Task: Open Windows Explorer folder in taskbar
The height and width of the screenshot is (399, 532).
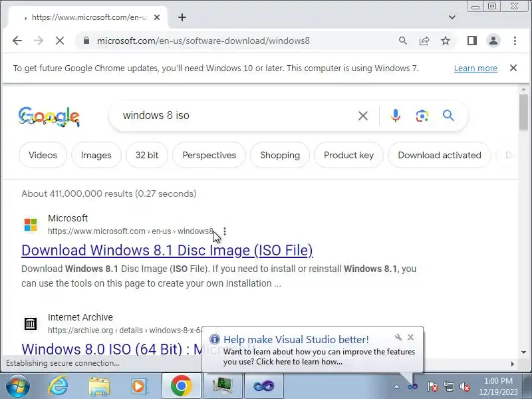Action: [98, 386]
